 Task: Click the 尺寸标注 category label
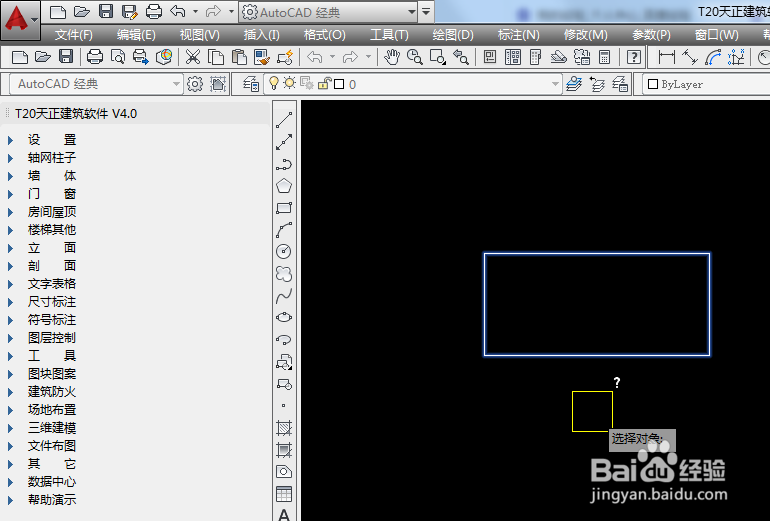coord(52,302)
